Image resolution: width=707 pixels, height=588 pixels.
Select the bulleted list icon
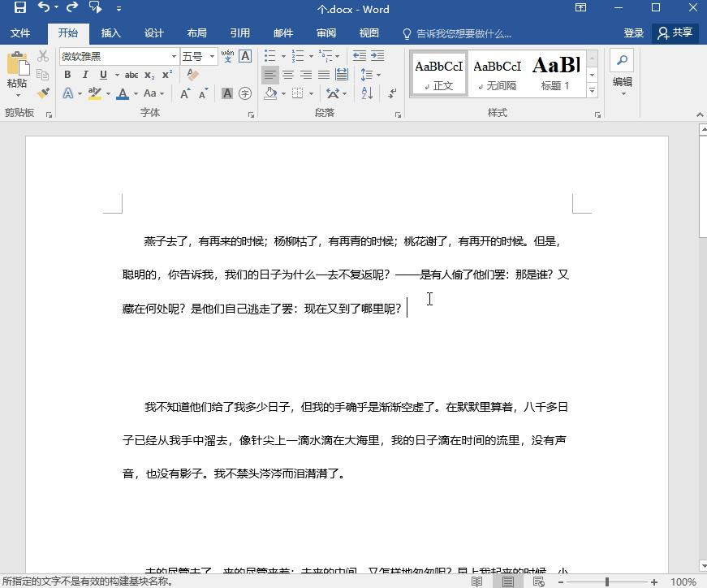[x=269, y=56]
